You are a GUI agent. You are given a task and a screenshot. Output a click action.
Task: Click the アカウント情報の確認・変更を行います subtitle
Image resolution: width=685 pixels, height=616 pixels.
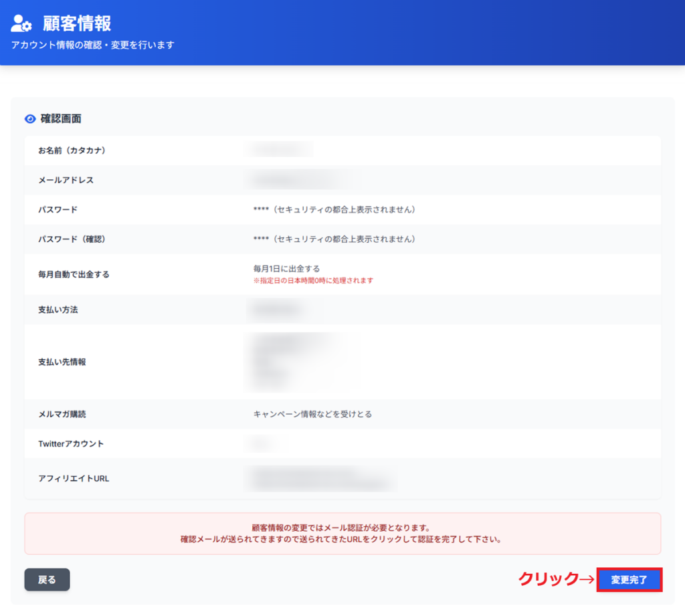tap(93, 45)
